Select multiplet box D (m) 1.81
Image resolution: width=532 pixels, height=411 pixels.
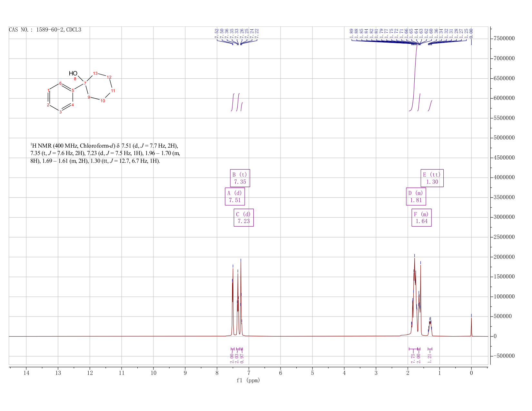click(x=416, y=196)
